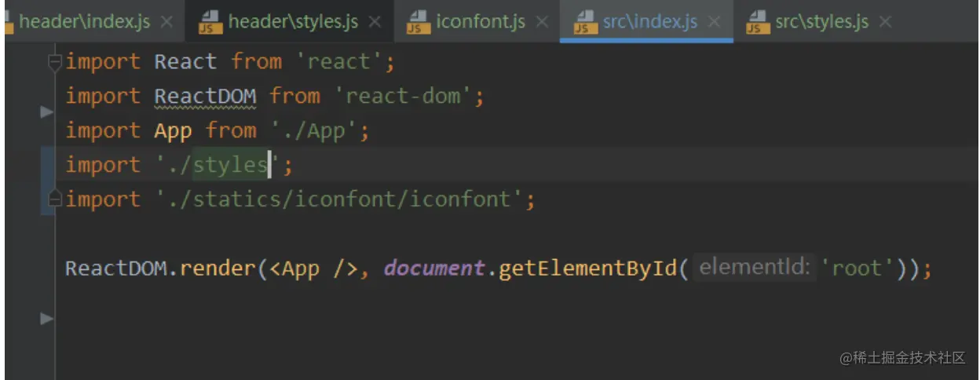Click the <App /> JSX element
980x380 pixels.
[x=314, y=269]
